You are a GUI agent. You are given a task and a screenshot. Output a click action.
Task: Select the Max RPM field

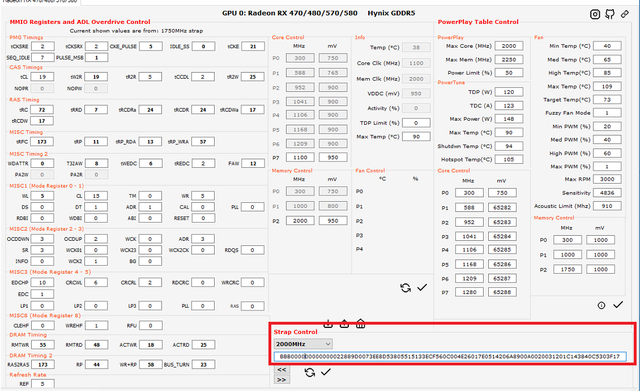607,179
